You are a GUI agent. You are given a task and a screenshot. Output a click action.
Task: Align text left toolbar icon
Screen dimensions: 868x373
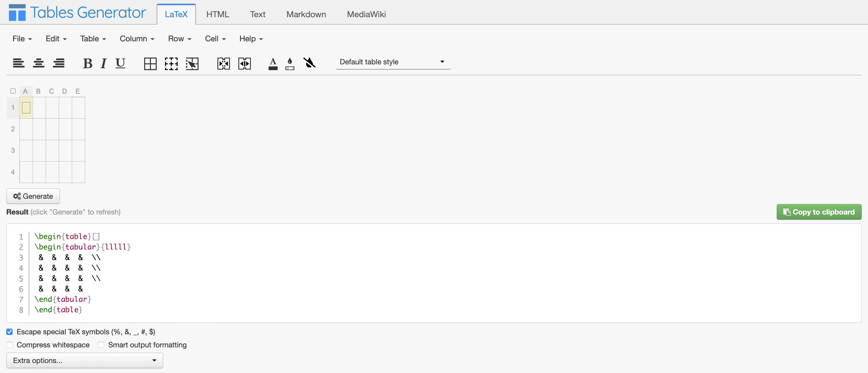tap(19, 63)
